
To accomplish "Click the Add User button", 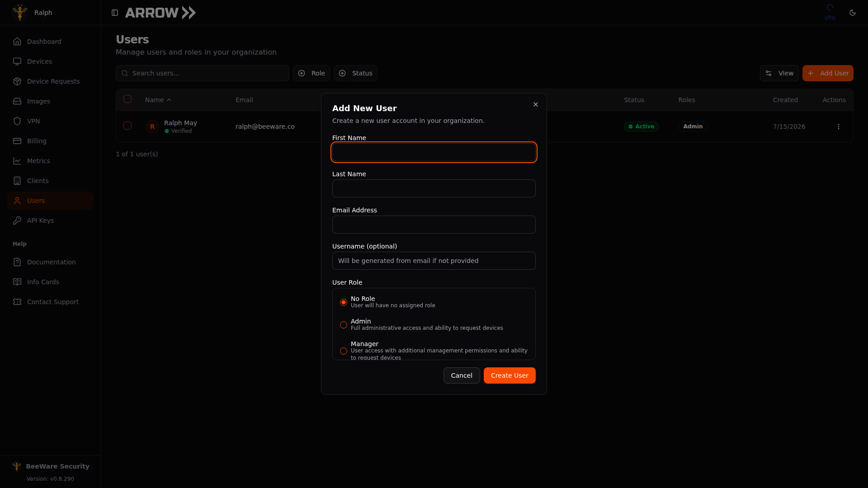I will (828, 73).
